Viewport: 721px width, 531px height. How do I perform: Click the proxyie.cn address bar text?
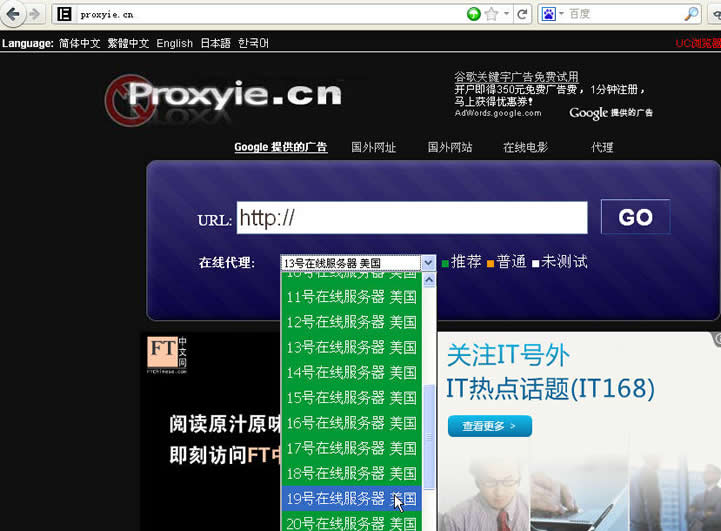107,15
